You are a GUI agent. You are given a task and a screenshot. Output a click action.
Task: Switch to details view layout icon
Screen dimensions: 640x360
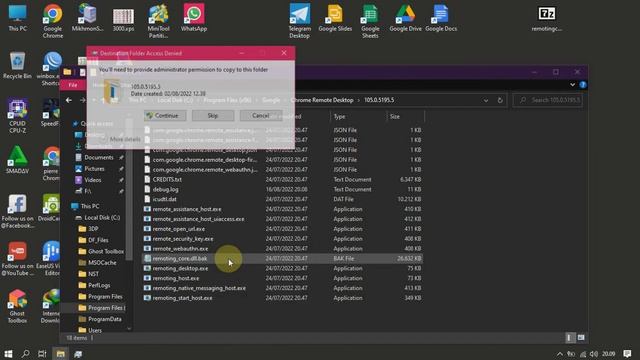[x=569, y=338]
